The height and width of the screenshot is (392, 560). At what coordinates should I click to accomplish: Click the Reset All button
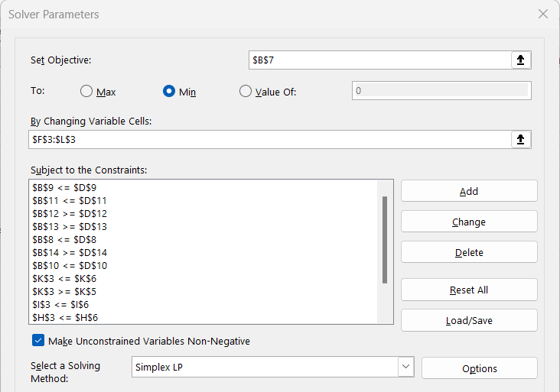(469, 290)
